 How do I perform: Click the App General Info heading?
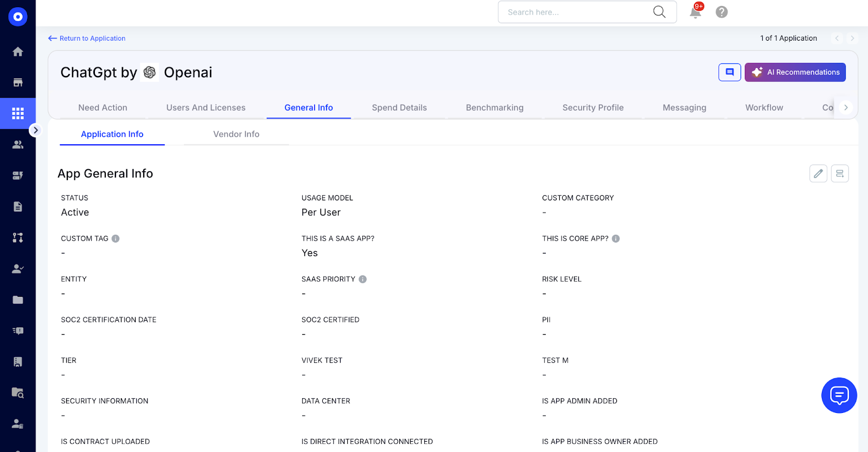tap(105, 174)
